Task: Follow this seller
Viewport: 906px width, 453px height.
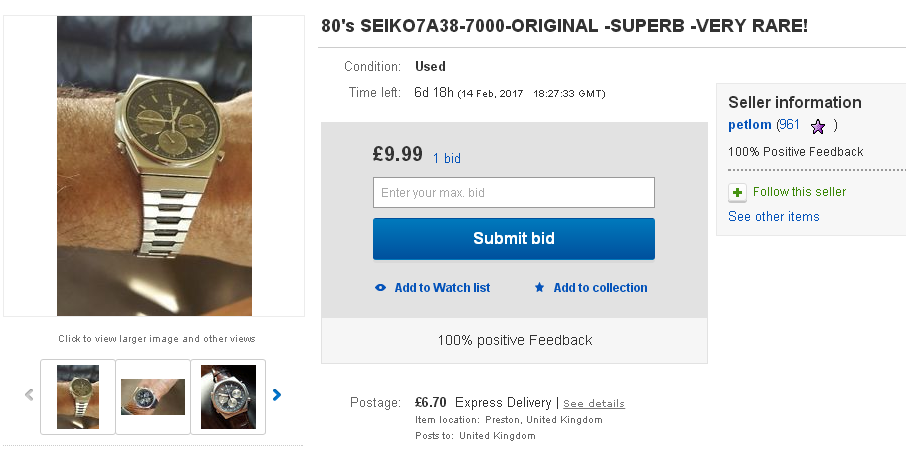Action: tap(799, 192)
